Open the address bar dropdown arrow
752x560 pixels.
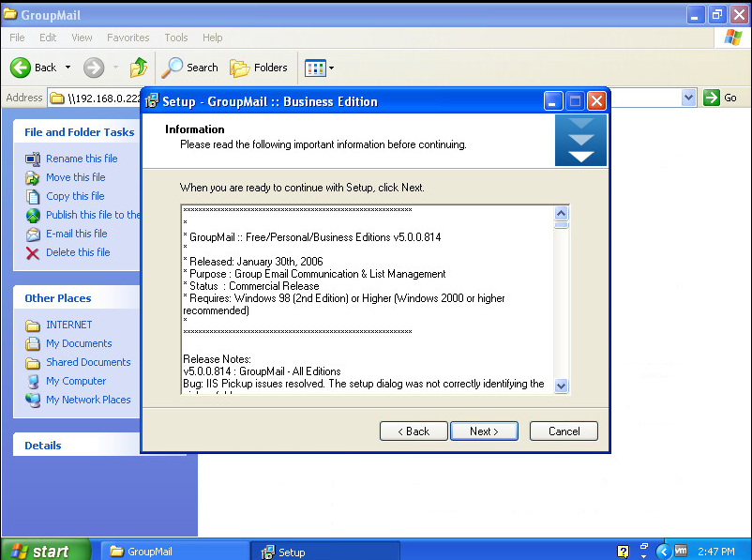(x=688, y=98)
